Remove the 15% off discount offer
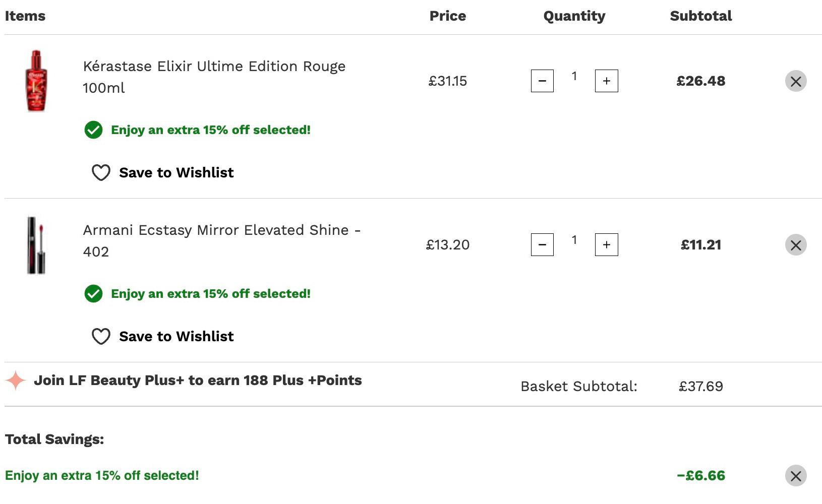 pos(796,476)
